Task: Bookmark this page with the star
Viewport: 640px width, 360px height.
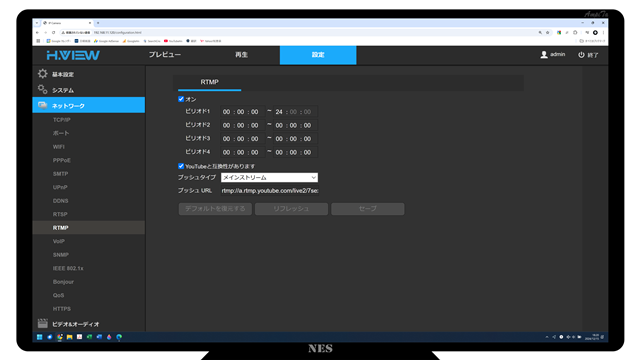Action: click(x=548, y=32)
